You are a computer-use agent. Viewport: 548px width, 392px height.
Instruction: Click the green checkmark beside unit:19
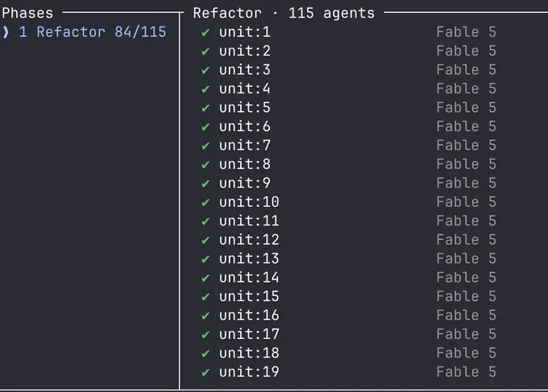click(x=205, y=372)
